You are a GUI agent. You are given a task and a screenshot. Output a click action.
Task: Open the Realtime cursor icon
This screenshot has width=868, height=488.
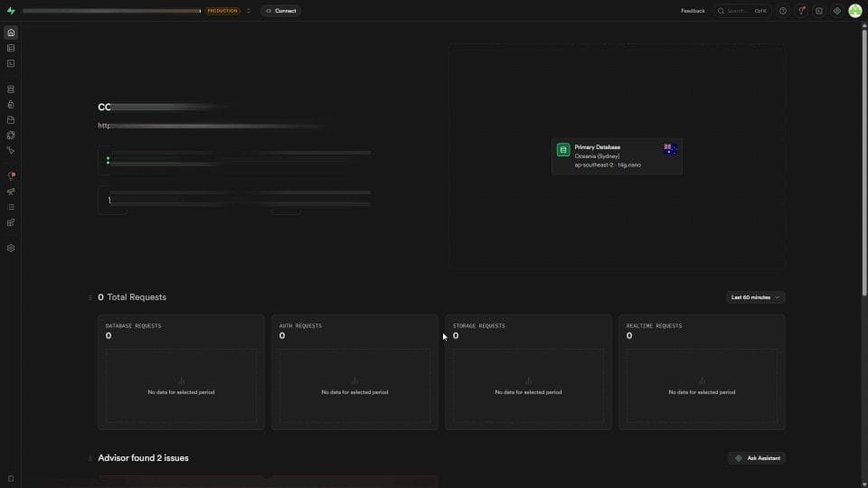[x=11, y=151]
